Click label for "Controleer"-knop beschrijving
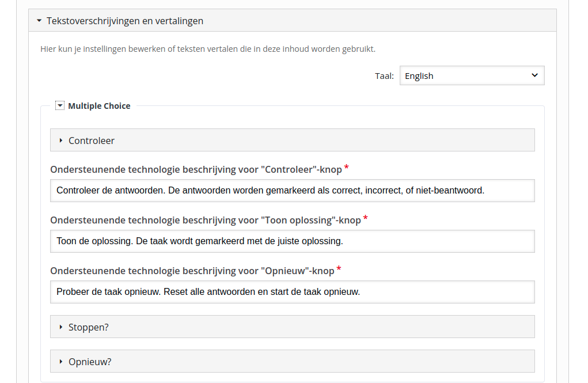 (x=196, y=169)
